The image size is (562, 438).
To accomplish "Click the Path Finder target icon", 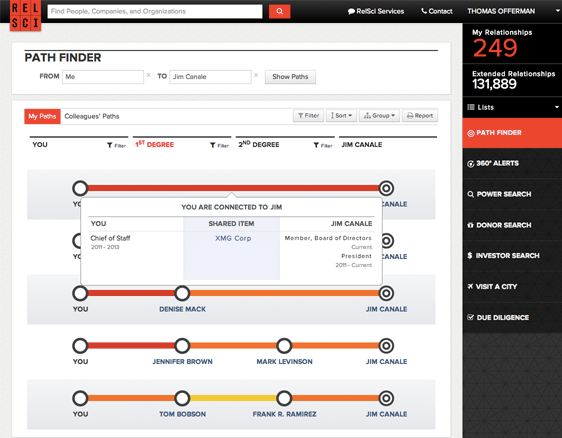I will [x=471, y=133].
